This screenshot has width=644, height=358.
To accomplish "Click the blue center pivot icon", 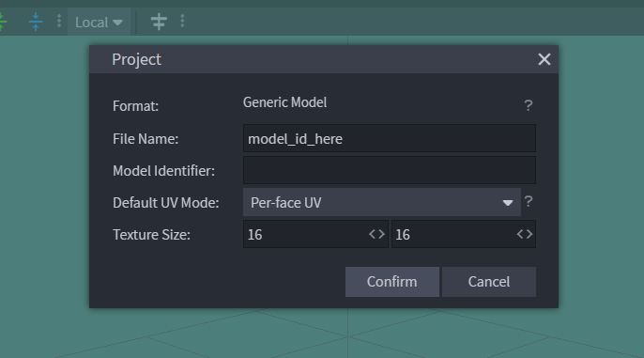I will (x=36, y=22).
